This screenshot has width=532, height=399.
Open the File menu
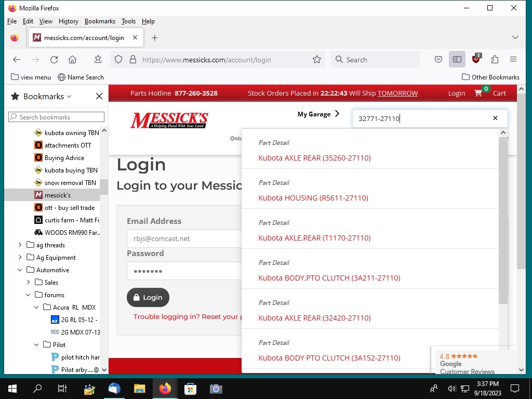12,21
